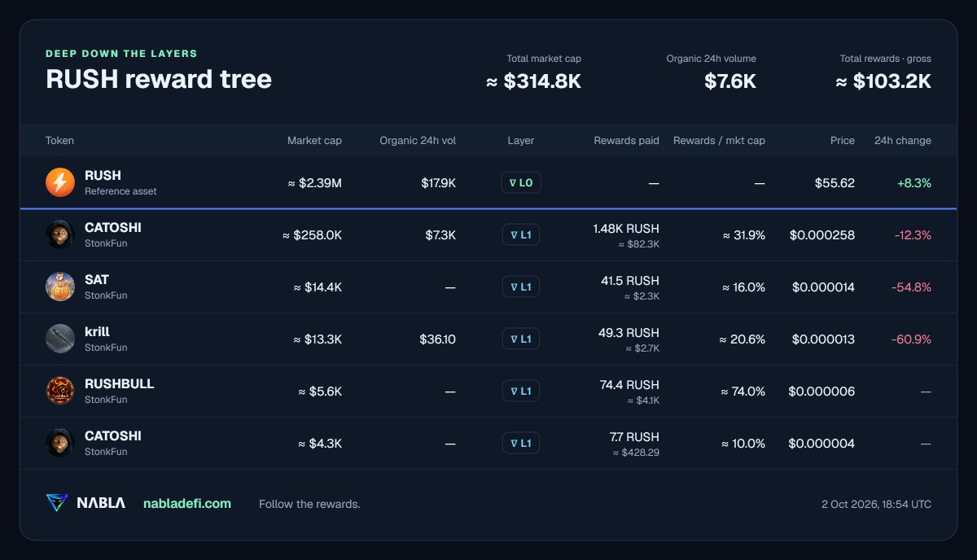This screenshot has height=560, width=977.
Task: Click the Organic 24h vol column header
Action: click(x=418, y=140)
